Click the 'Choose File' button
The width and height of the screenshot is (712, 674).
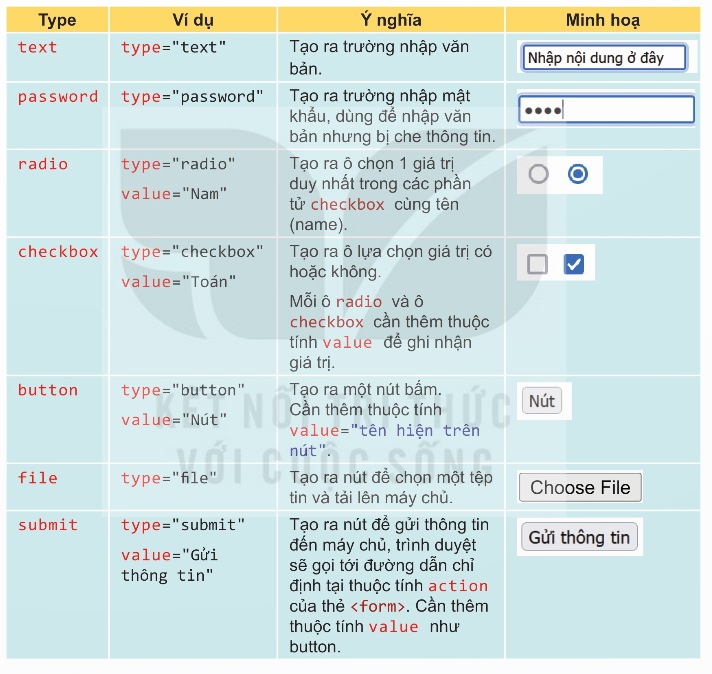point(580,487)
